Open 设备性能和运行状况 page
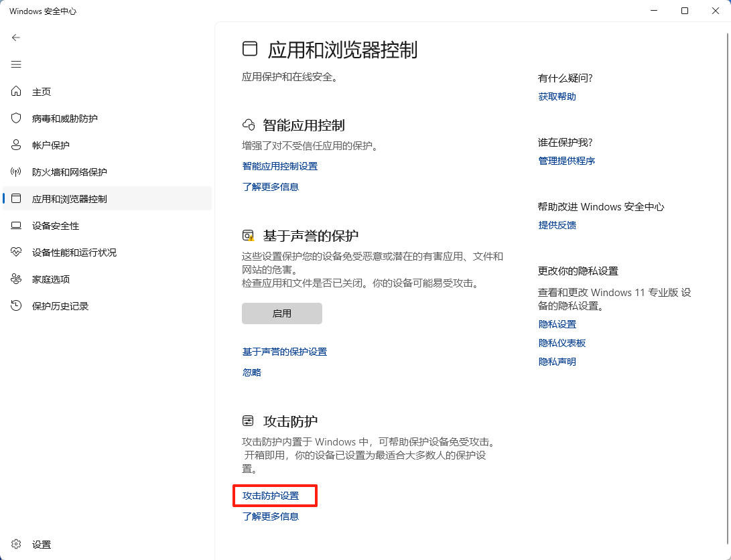 (x=70, y=253)
